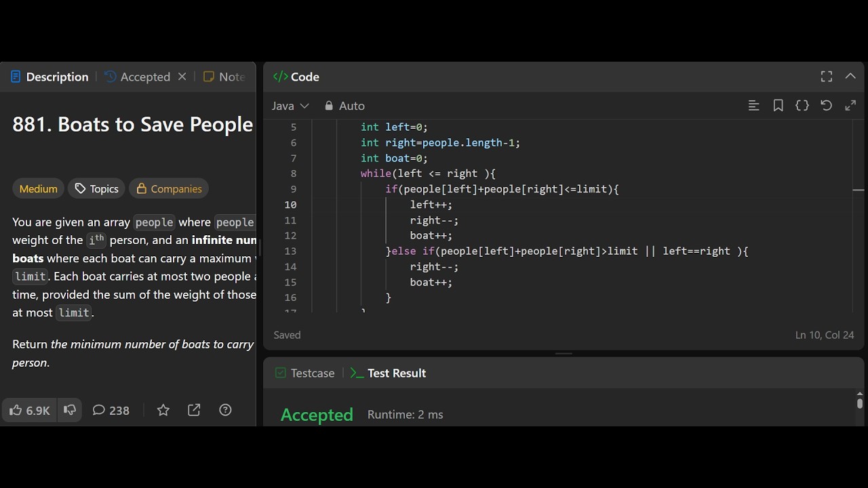Click the Auto lock setting
The width and height of the screenshot is (868, 488).
coord(344,106)
